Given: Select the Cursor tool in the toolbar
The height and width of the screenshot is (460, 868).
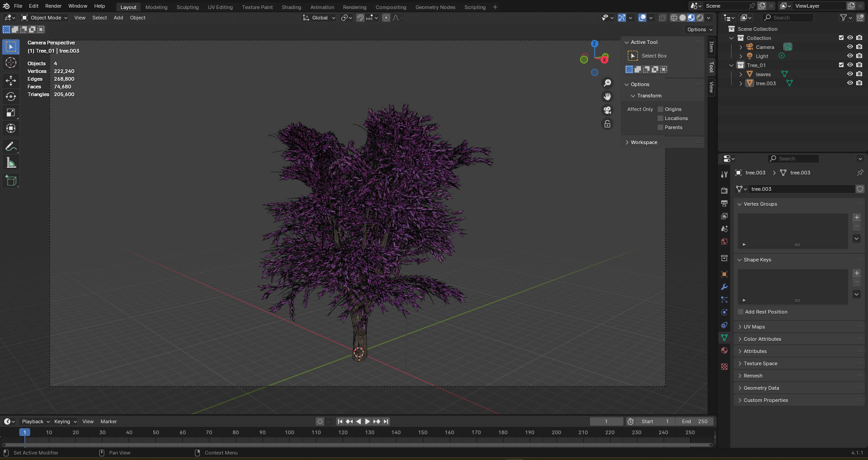Looking at the screenshot, I should pyautogui.click(x=11, y=63).
